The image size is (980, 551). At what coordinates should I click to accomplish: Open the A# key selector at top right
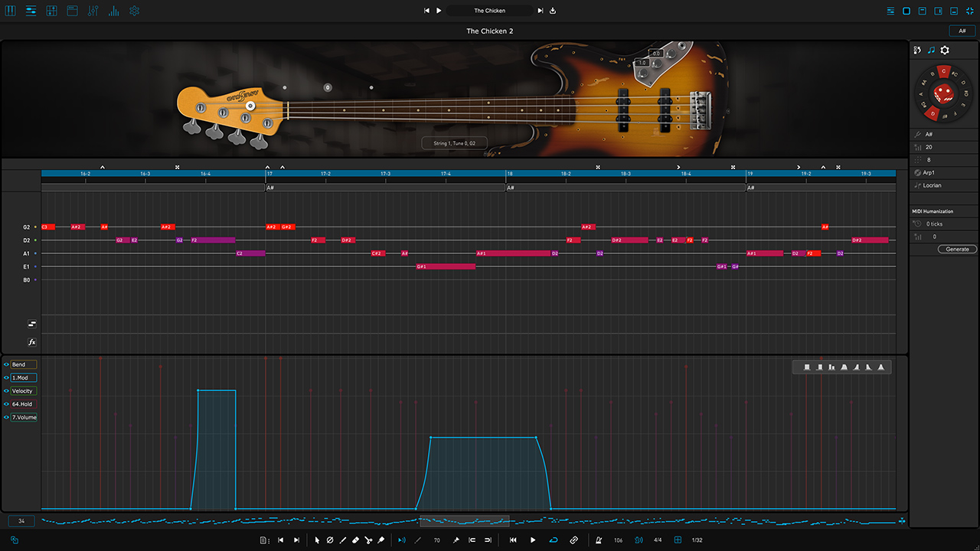pos(962,31)
